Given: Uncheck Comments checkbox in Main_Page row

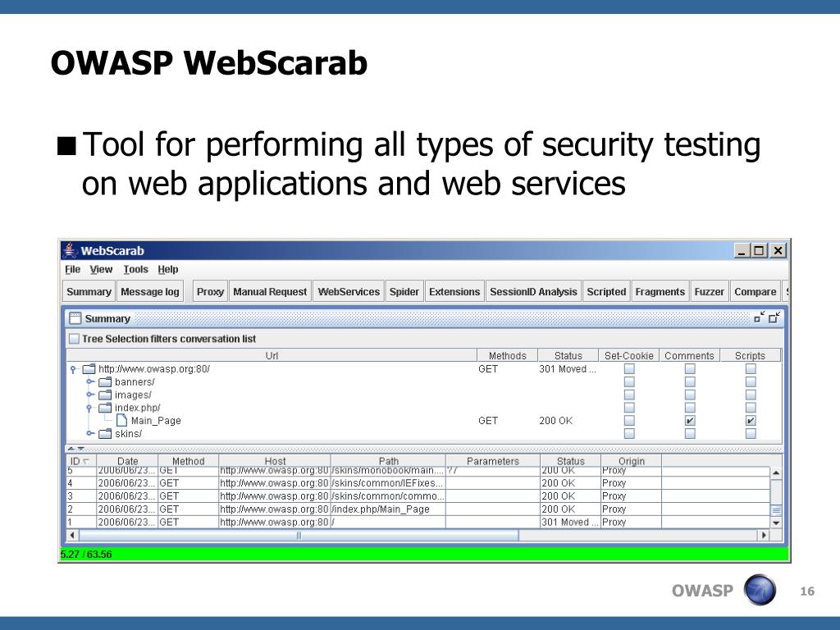Looking at the screenshot, I should (x=690, y=421).
